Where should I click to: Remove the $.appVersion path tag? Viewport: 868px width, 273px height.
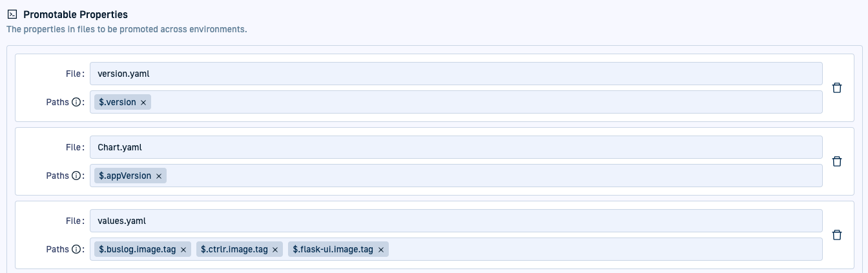click(159, 176)
